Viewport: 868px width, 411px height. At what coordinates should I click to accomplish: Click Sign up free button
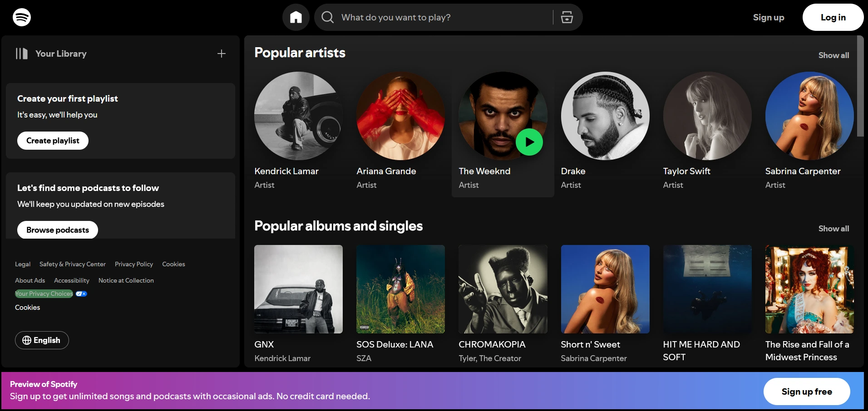(x=807, y=391)
